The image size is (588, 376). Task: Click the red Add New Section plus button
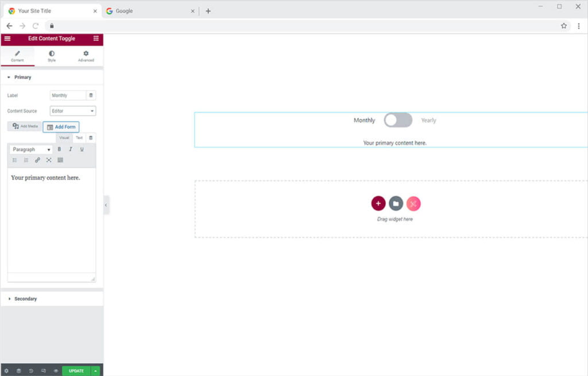pyautogui.click(x=378, y=203)
